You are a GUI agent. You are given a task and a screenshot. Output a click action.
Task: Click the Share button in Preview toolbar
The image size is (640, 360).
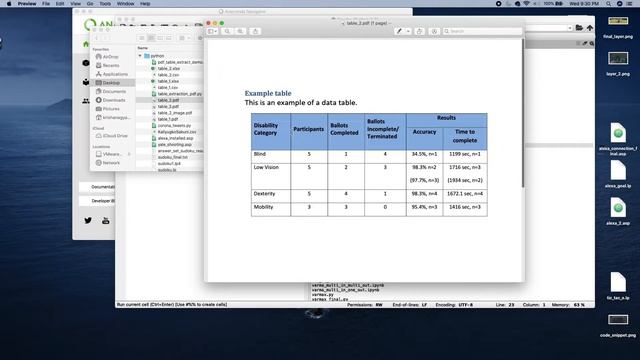point(256,31)
